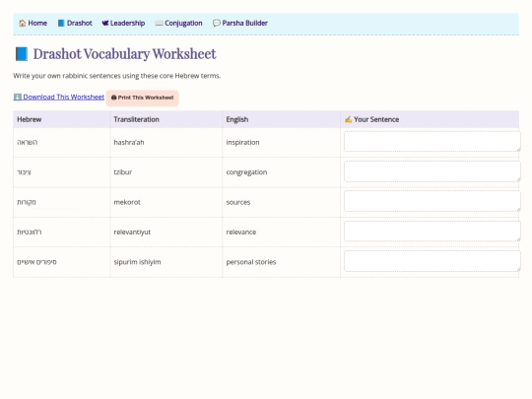Click the sentence field for tzibur
532x399 pixels.
point(432,171)
